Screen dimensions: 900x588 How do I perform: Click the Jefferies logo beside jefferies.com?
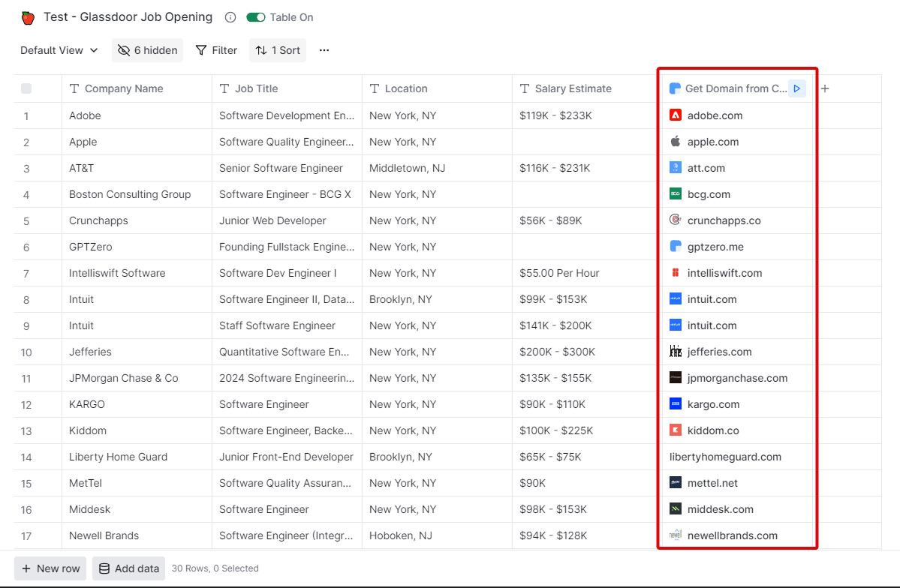(676, 352)
